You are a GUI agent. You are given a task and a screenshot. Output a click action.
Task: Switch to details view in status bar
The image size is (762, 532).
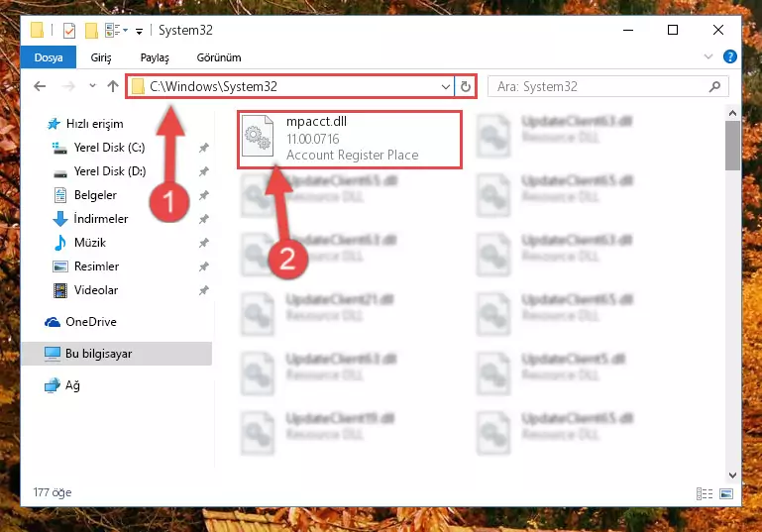click(705, 493)
